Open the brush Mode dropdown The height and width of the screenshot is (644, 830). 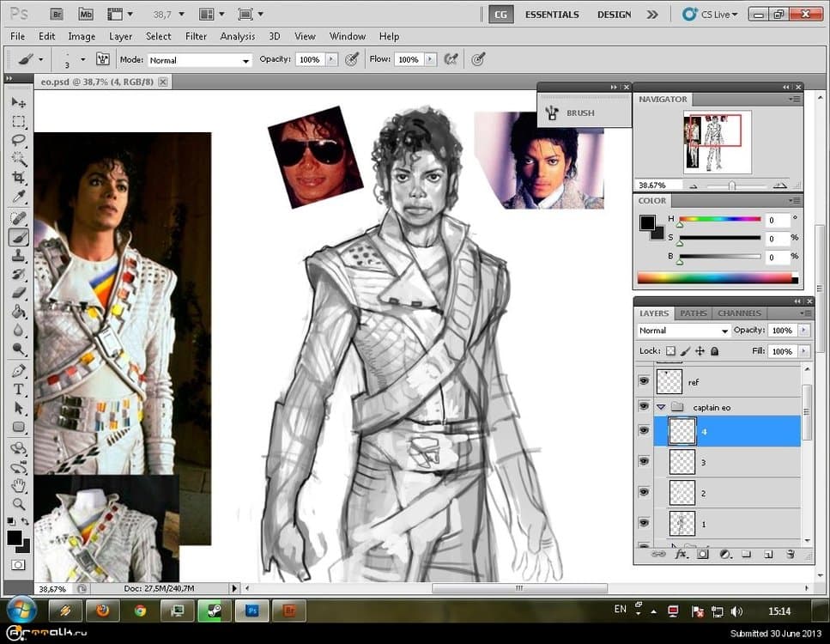[x=199, y=60]
